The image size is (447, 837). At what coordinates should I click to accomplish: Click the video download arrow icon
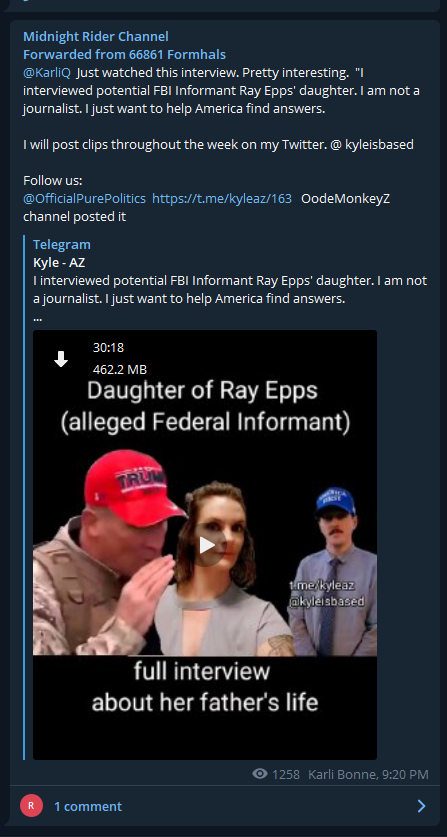(x=61, y=359)
